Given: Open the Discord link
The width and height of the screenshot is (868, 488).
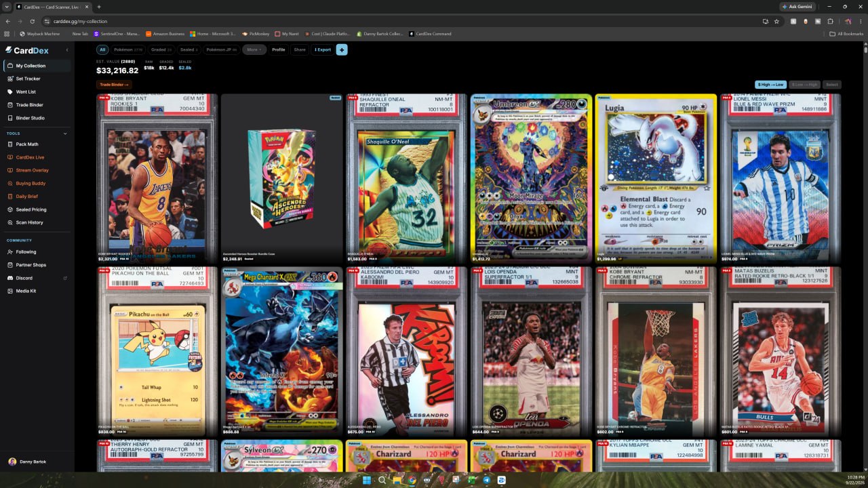Looking at the screenshot, I should coord(37,278).
